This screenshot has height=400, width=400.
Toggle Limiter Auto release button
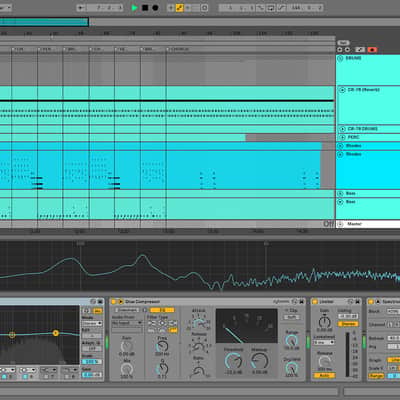pos(324,376)
